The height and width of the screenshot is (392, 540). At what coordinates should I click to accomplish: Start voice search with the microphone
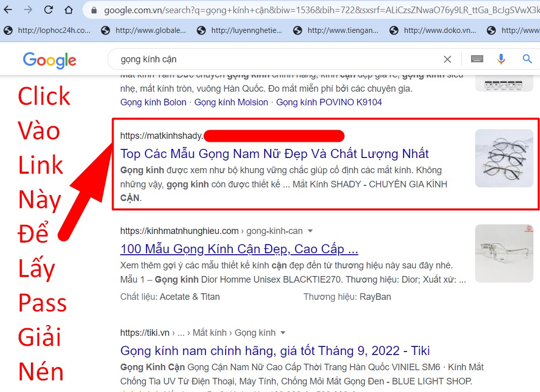pyautogui.click(x=501, y=59)
